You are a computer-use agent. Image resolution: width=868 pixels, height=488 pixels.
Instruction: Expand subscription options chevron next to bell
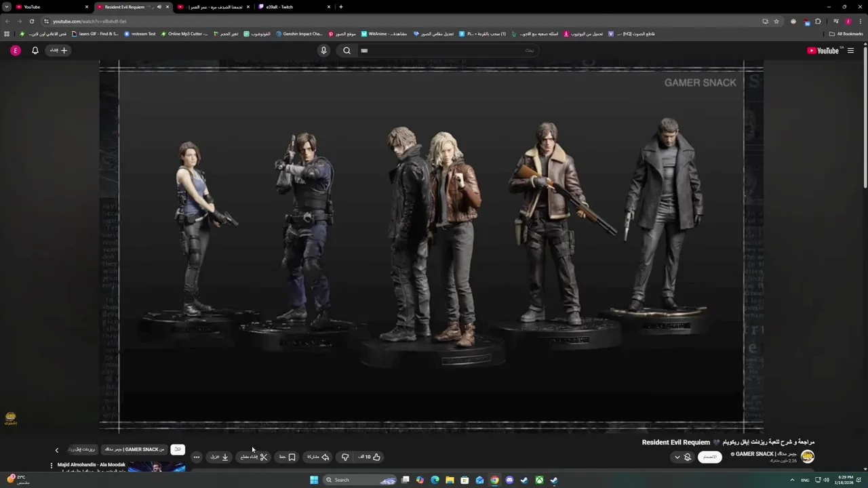(677, 457)
